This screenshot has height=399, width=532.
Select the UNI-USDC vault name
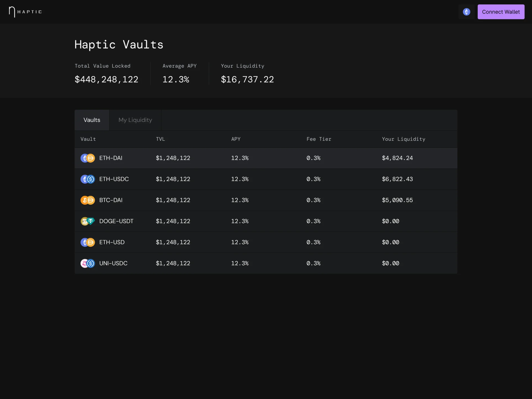point(113,263)
